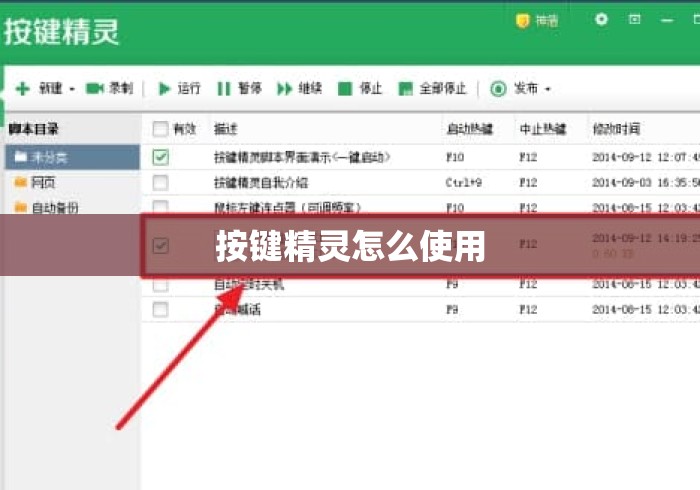The image size is (700, 490).
Task: Sort by the 启动热键 column header
Action: tap(470, 129)
